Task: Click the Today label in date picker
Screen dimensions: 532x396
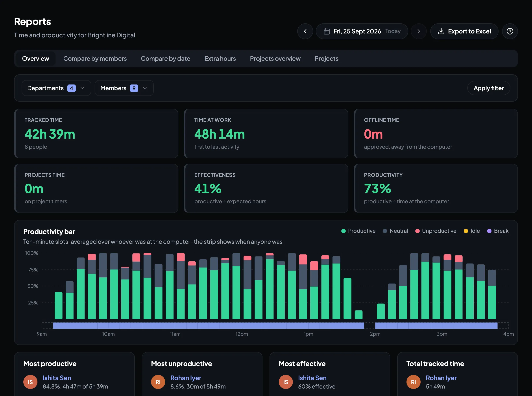Action: [x=393, y=31]
